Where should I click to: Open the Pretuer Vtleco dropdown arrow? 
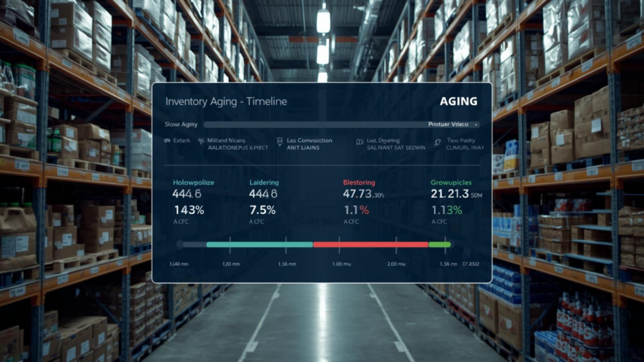[475, 124]
